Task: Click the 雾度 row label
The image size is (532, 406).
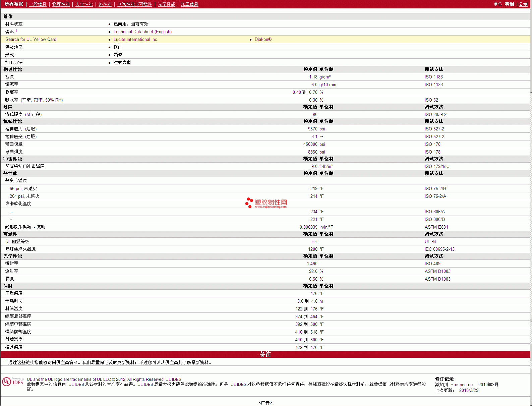Action: point(9,279)
